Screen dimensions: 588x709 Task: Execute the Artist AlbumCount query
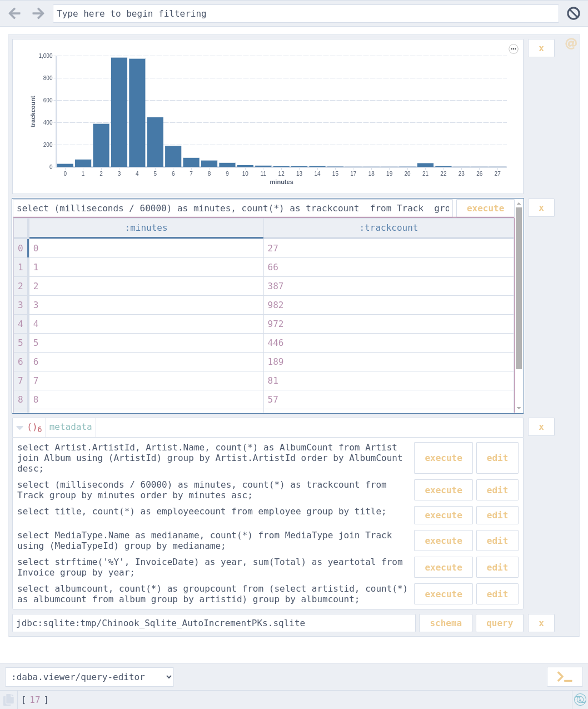click(444, 458)
